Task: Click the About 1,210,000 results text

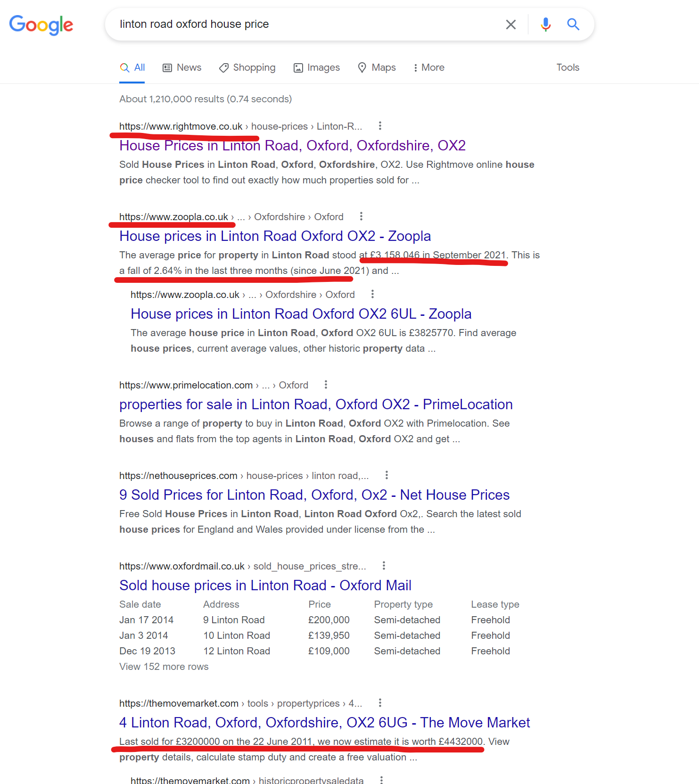Action: 206,99
